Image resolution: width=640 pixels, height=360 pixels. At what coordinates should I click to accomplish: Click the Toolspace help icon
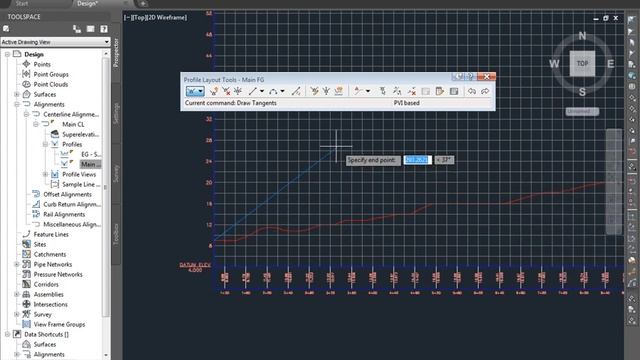(x=104, y=29)
